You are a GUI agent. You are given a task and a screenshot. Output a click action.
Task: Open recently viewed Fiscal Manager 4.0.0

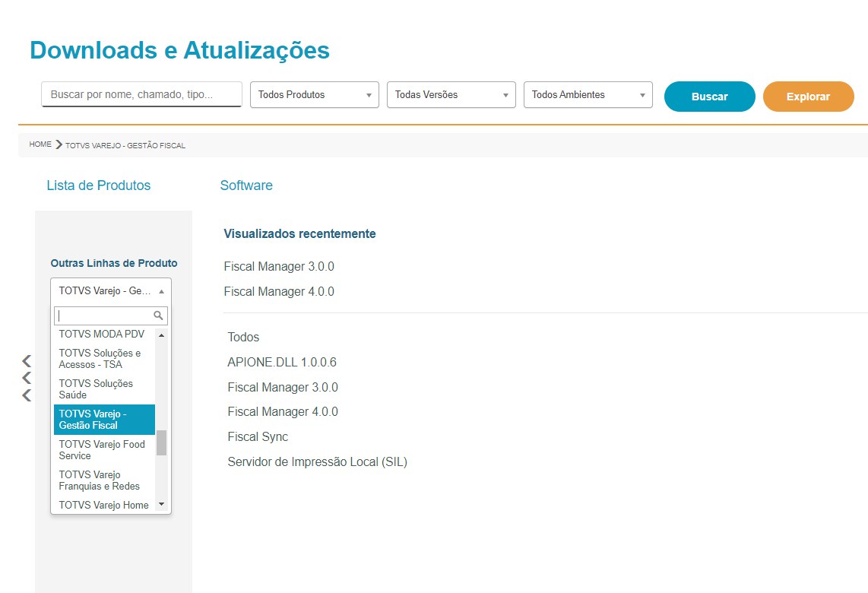[279, 291]
